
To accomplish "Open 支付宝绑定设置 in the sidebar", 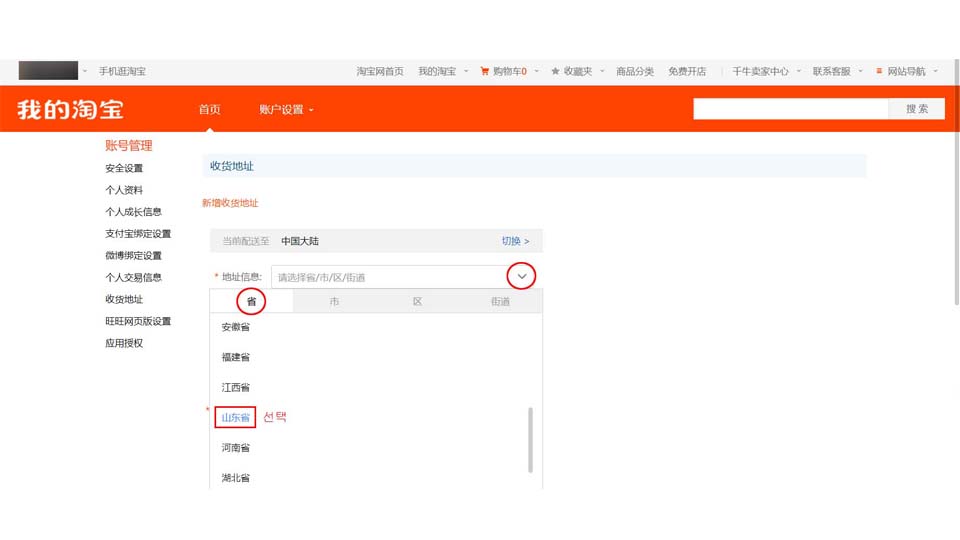I will click(138, 233).
